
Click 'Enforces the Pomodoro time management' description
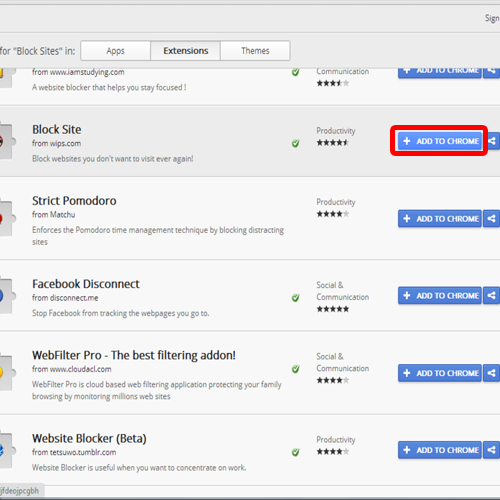coord(158,236)
